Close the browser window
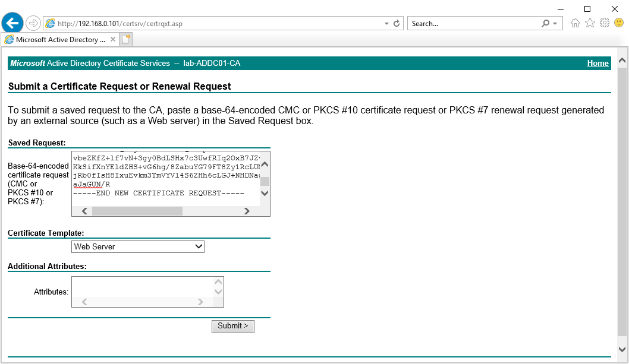 (x=614, y=9)
